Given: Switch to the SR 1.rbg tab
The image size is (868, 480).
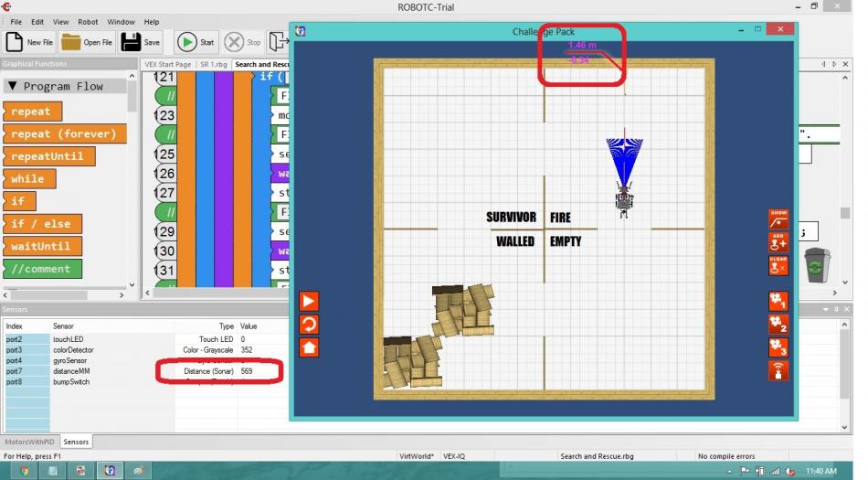Looking at the screenshot, I should [x=213, y=64].
